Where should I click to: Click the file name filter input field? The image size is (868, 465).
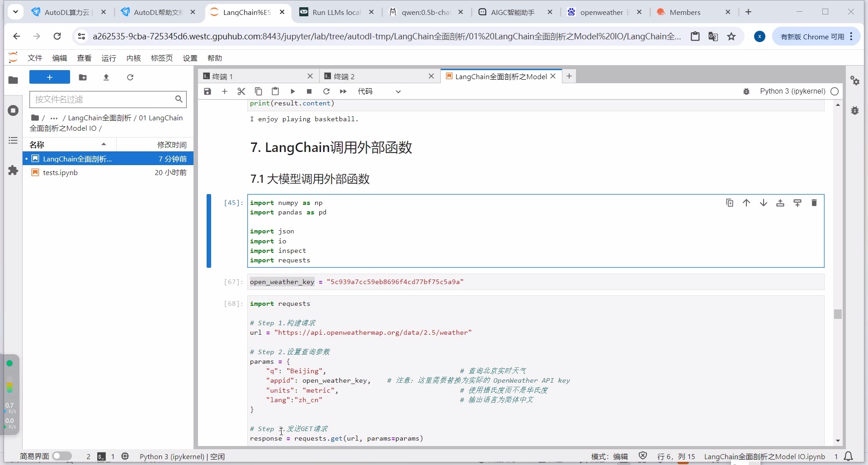(103, 99)
